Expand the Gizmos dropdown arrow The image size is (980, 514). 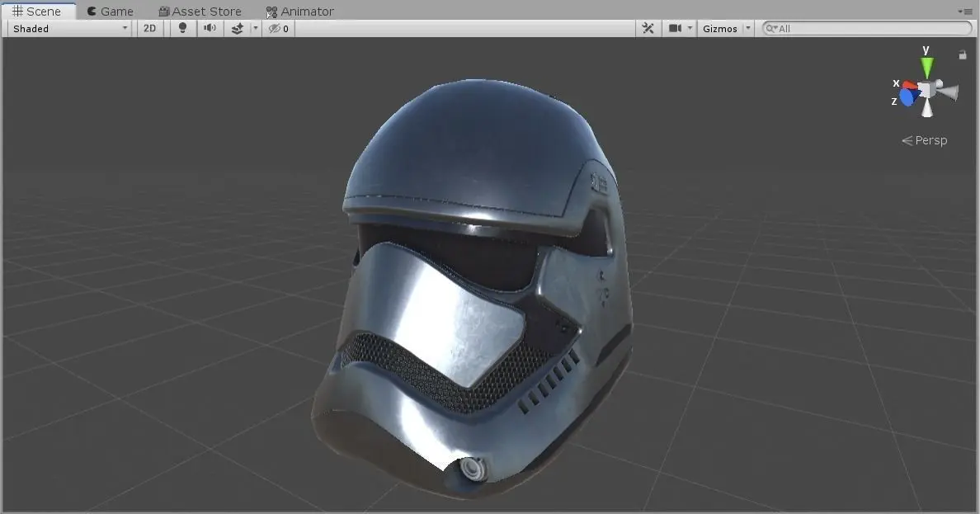(x=748, y=28)
